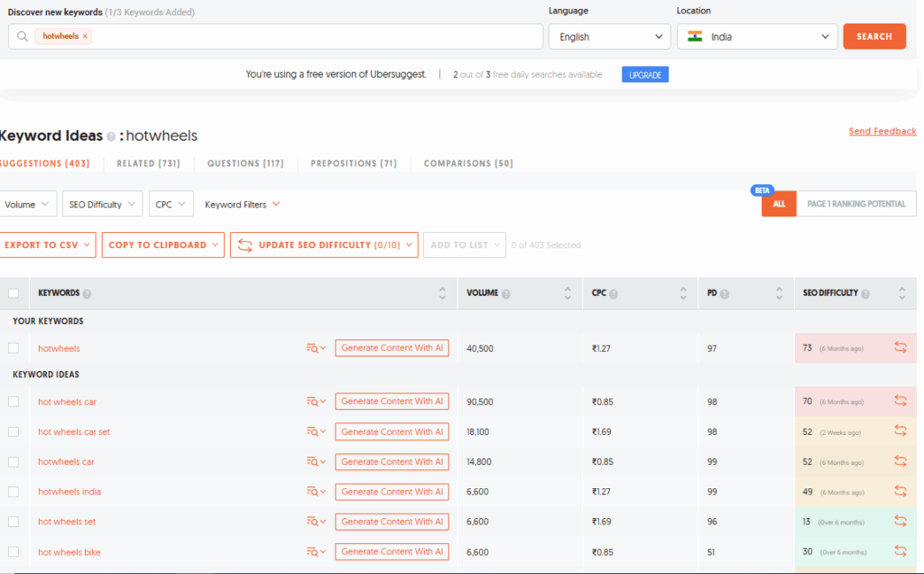924x574 pixels.
Task: Refresh SEO difficulty for hotwheels india
Action: [x=901, y=491]
